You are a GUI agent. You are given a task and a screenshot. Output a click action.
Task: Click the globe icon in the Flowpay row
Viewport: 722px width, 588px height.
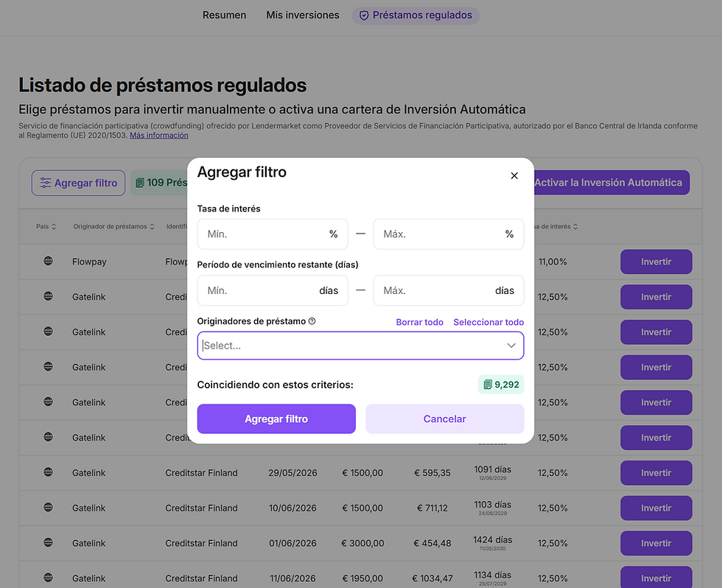48,261
